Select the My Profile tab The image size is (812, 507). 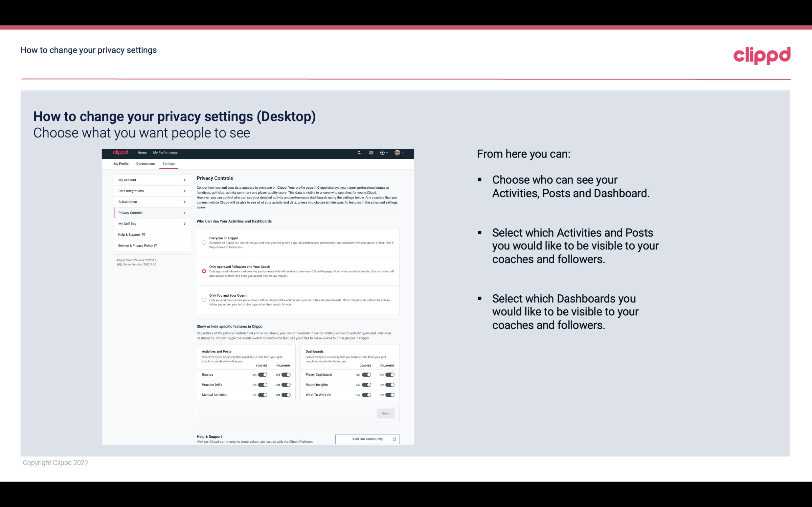tap(121, 163)
